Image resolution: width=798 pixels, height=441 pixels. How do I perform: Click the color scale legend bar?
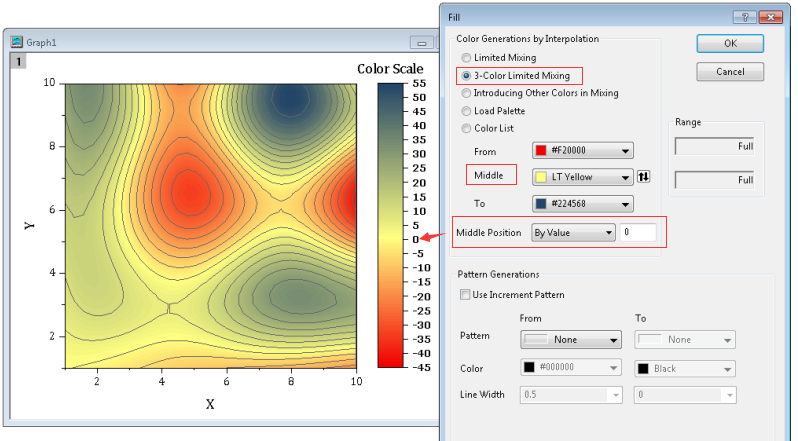click(390, 224)
